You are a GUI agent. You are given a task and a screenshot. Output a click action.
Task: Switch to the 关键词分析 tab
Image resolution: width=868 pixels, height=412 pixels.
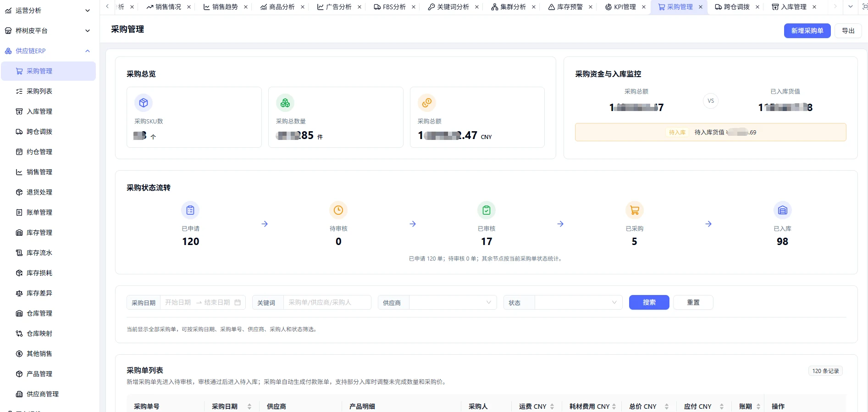pyautogui.click(x=448, y=7)
